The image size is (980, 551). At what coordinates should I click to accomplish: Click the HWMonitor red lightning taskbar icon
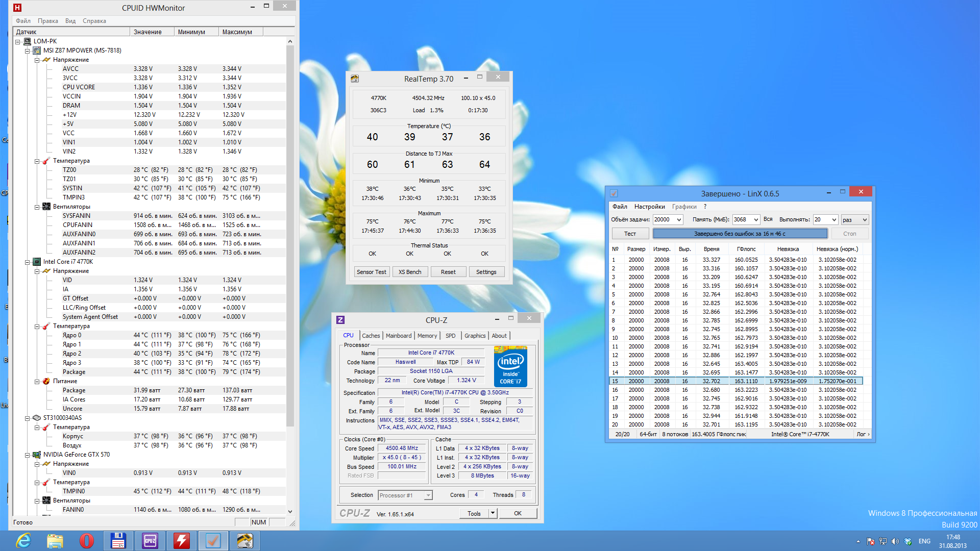(181, 540)
